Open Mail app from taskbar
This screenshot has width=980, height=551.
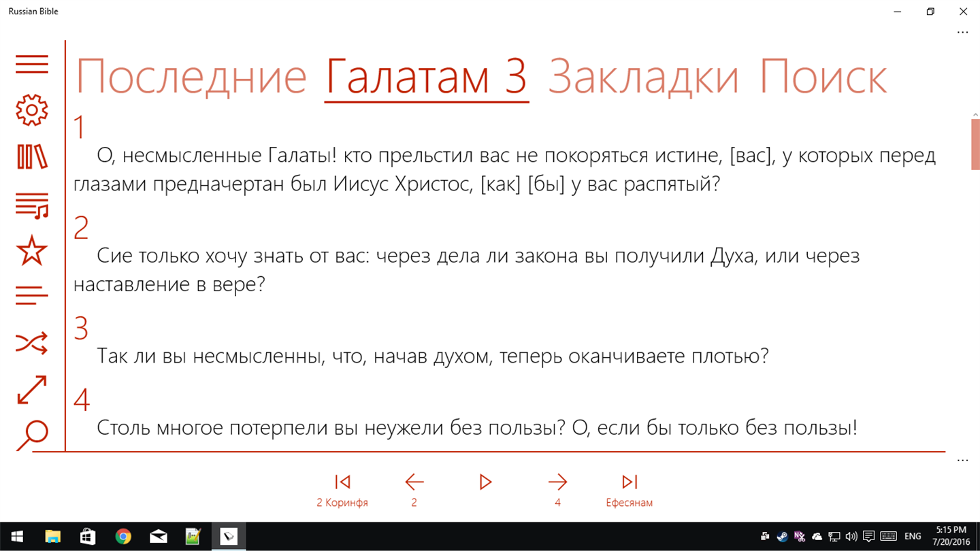tap(159, 537)
